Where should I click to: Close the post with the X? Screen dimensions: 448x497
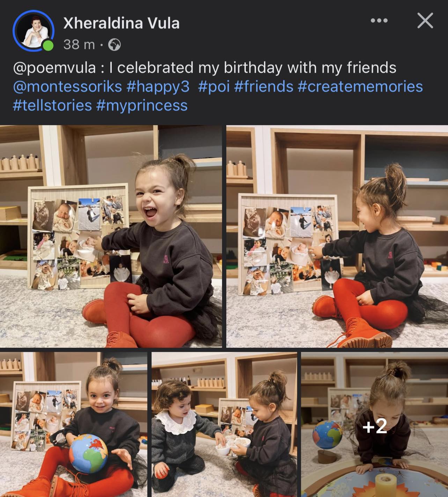pos(425,21)
